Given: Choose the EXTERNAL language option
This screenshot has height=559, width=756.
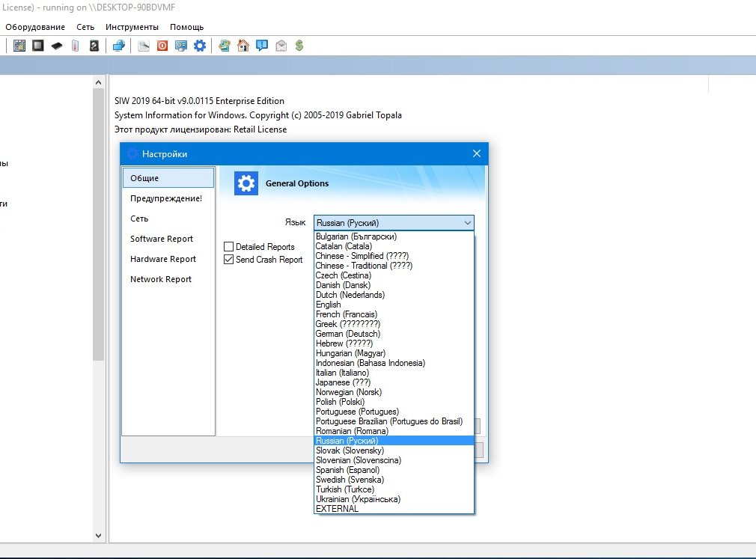Looking at the screenshot, I should (394, 508).
